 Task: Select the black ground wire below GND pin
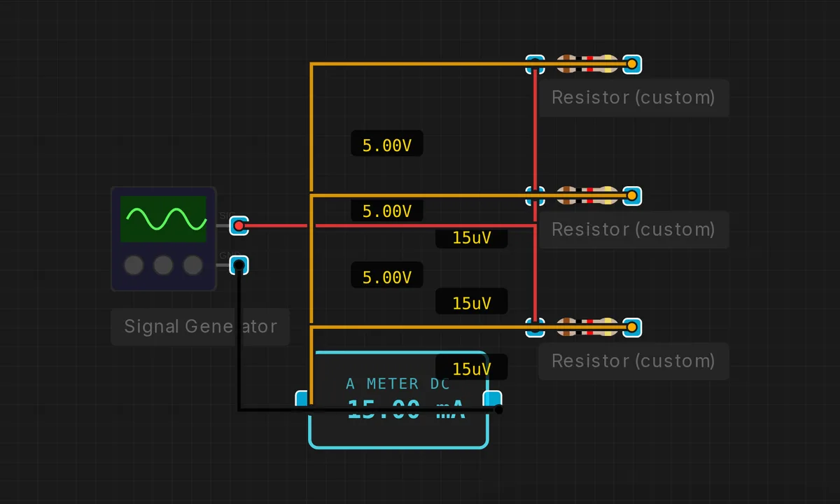tap(239, 336)
